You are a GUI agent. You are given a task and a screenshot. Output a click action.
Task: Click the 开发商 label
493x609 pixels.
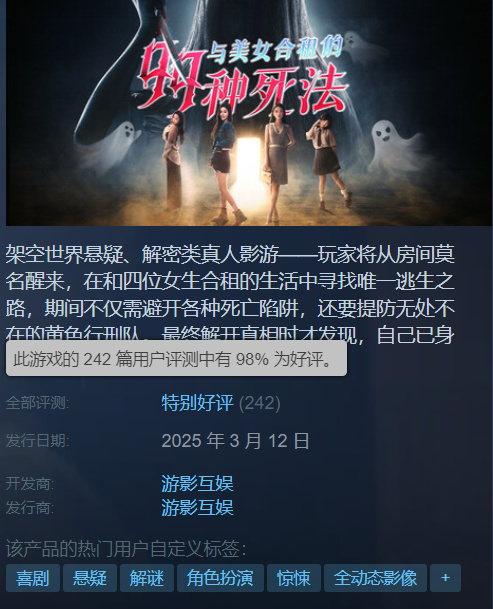point(30,484)
